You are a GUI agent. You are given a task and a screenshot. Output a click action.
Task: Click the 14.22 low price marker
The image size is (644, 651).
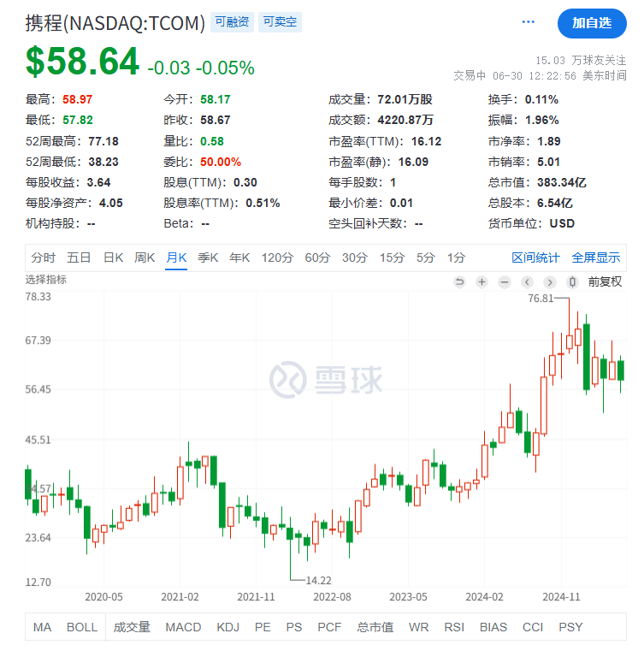pos(319,580)
